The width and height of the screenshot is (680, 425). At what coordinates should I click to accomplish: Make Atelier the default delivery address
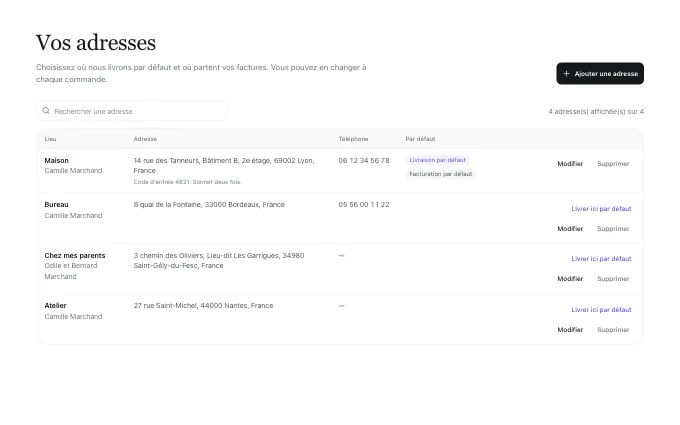coord(601,310)
